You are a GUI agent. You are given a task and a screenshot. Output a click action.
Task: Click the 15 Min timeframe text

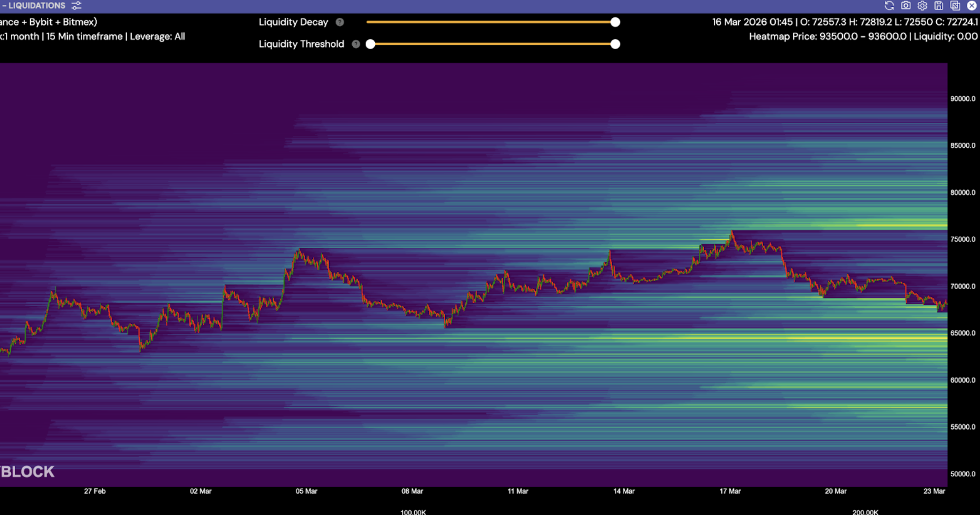84,36
